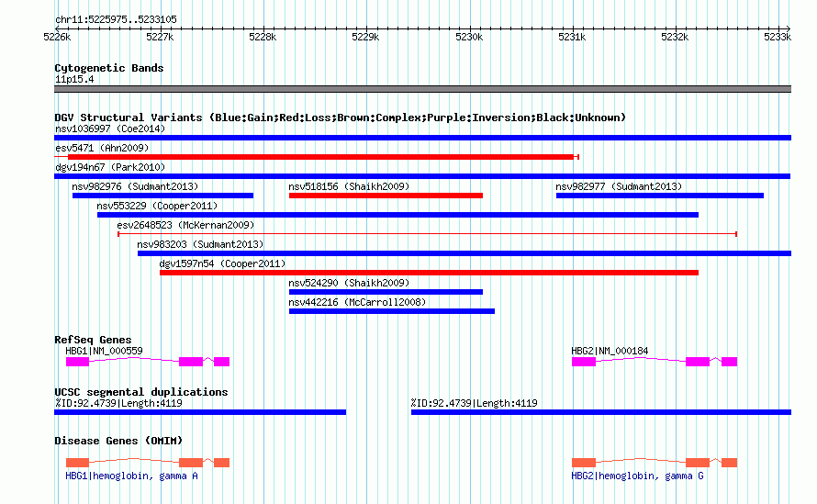Click the UCSC segmental duplications track title
The image size is (817, 504).
point(141,392)
